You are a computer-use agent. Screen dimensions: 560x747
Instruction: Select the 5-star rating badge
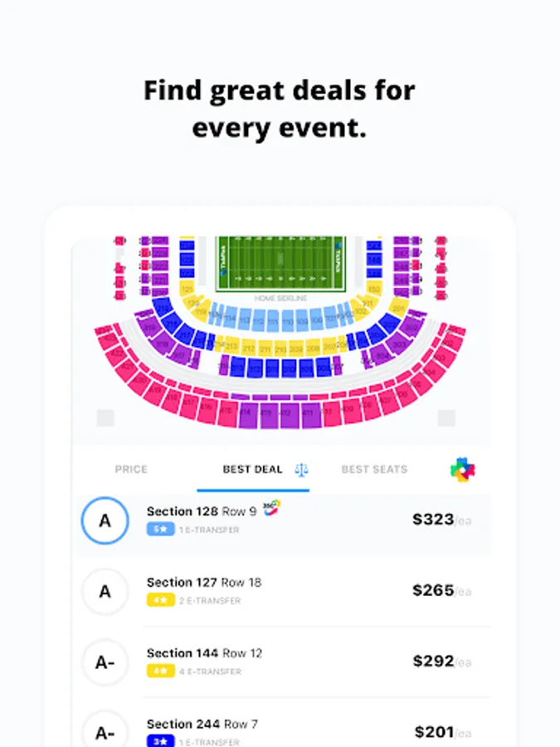(160, 530)
